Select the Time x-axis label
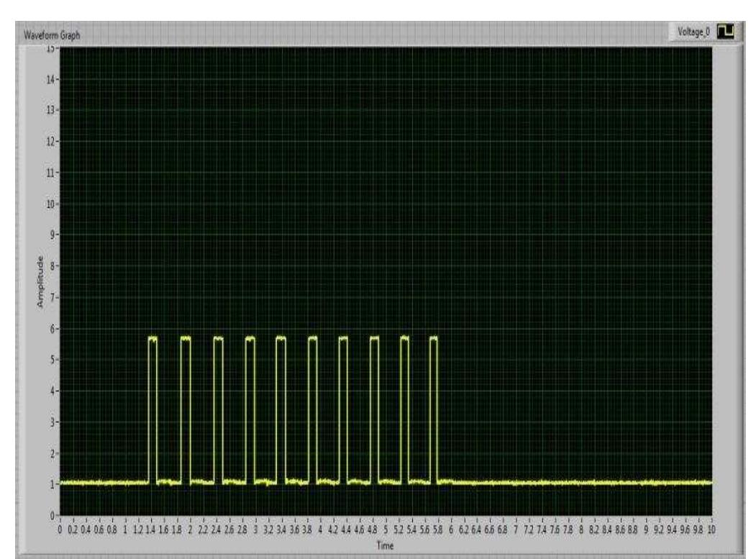756x559 pixels. pos(385,545)
